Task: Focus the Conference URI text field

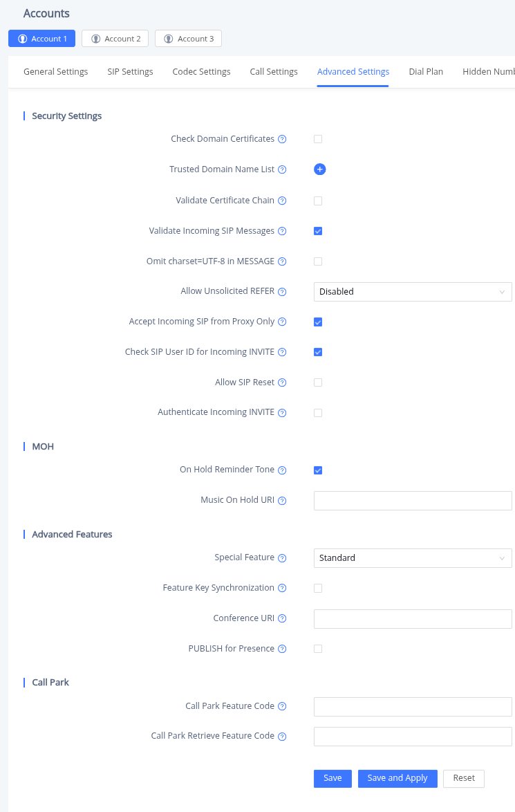Action: (x=412, y=619)
